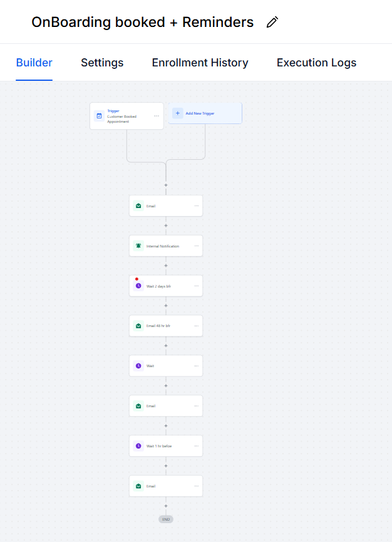The image size is (392, 542).
Task: Open the Enrollment History tab
Action: (200, 63)
